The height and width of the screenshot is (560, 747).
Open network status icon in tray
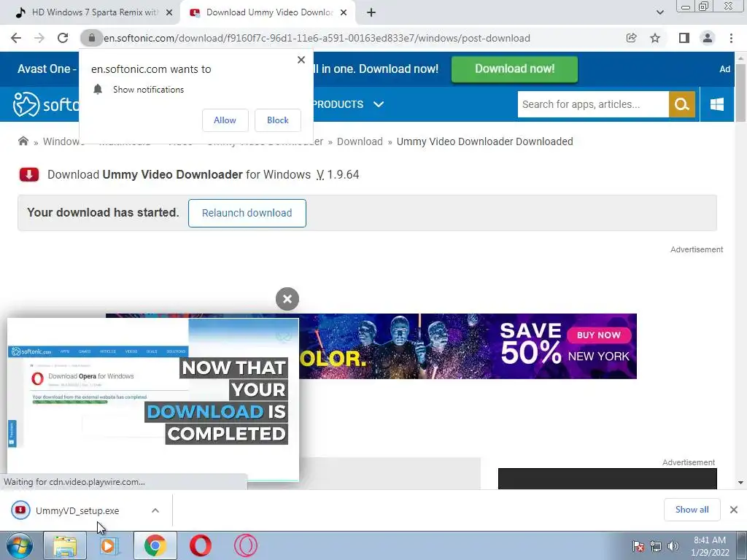(656, 546)
